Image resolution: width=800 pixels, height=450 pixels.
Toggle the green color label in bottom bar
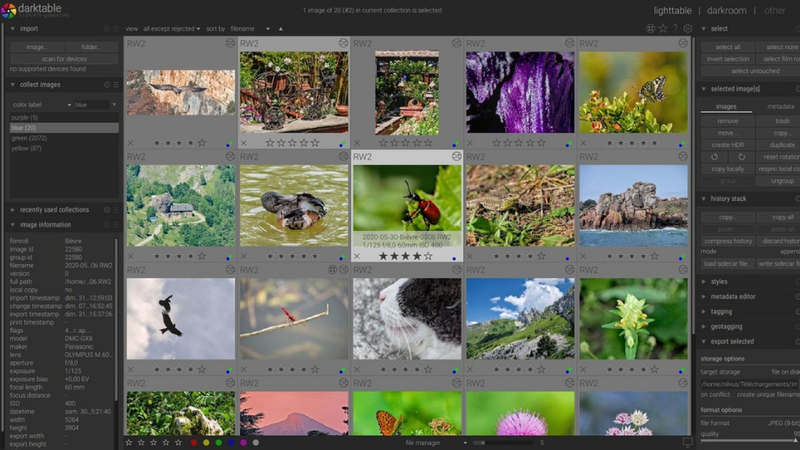pos(218,442)
